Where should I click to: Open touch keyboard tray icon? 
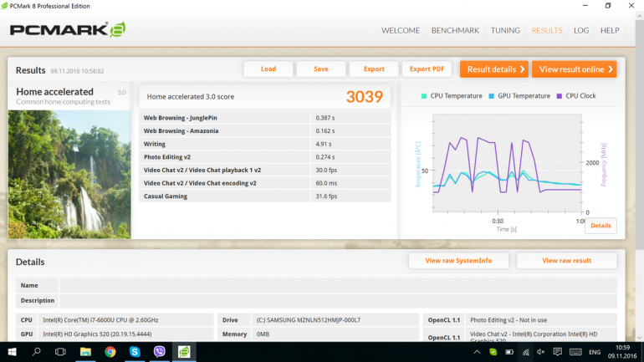[x=575, y=352]
